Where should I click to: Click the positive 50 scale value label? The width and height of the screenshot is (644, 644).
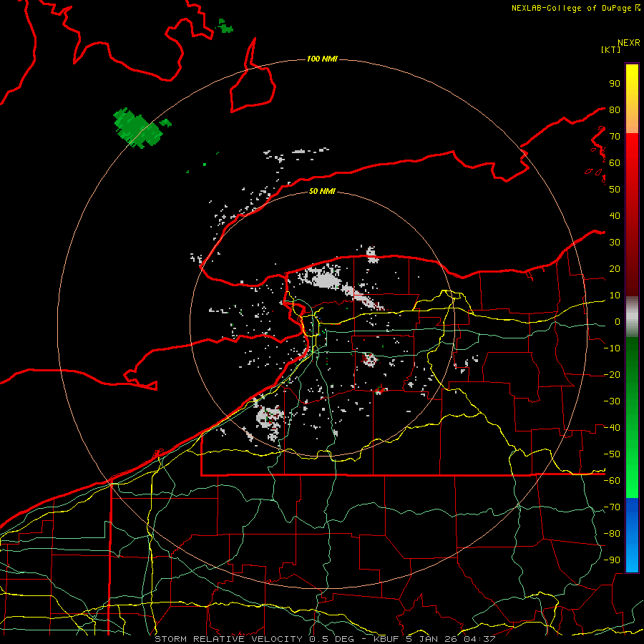click(615, 190)
